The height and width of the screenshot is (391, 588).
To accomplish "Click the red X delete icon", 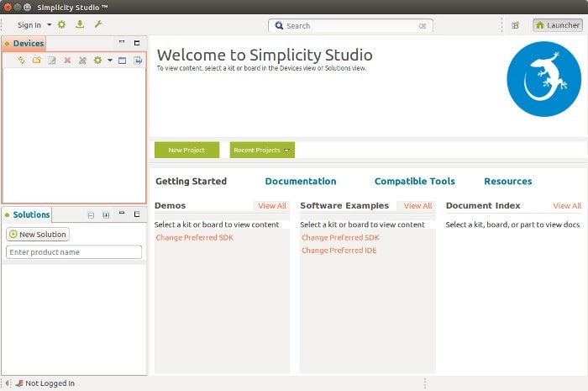I will (67, 60).
